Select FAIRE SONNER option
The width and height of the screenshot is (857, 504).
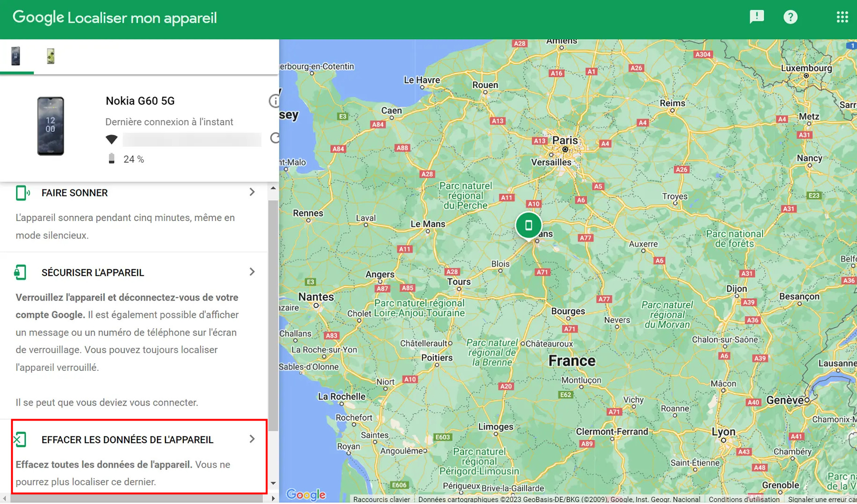click(x=75, y=193)
